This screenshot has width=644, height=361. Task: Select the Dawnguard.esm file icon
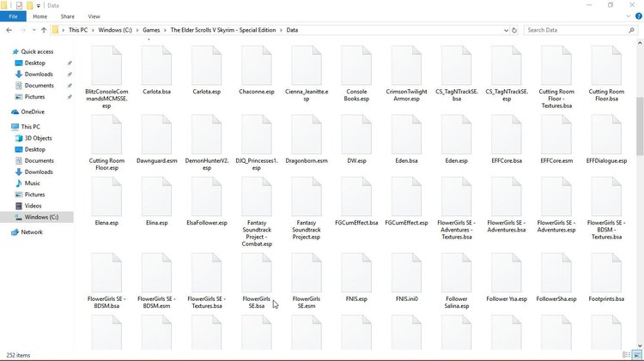[x=156, y=135]
